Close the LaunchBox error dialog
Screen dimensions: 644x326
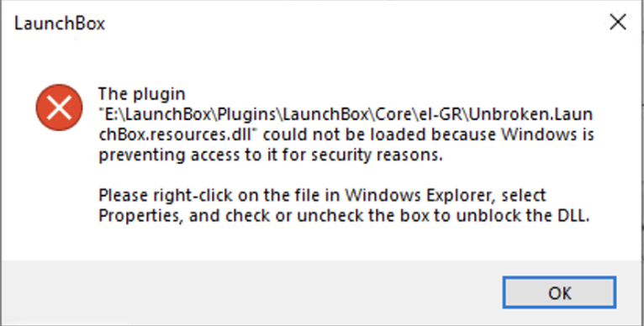click(x=617, y=22)
